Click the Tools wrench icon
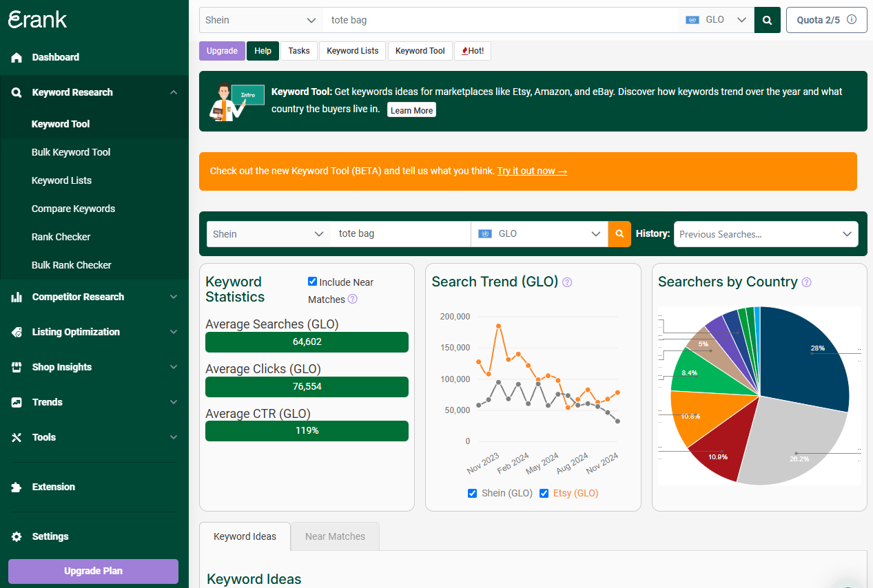The width and height of the screenshot is (873, 588). (16, 437)
